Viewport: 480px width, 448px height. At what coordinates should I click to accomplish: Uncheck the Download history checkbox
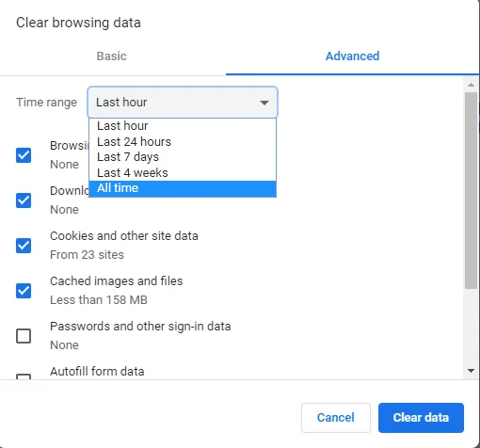(x=24, y=200)
